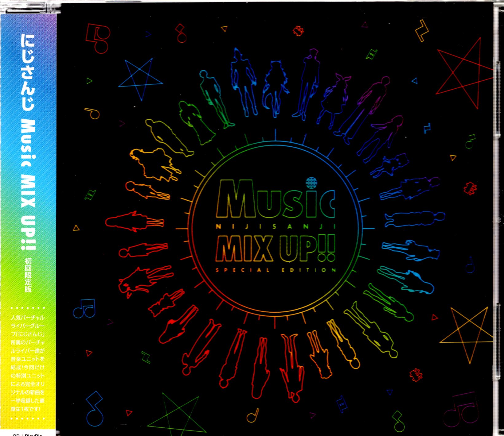Viewport: 504px width, 436px height.
Task: Click the "SPECIAL EDITION" text
Action: coord(276,270)
